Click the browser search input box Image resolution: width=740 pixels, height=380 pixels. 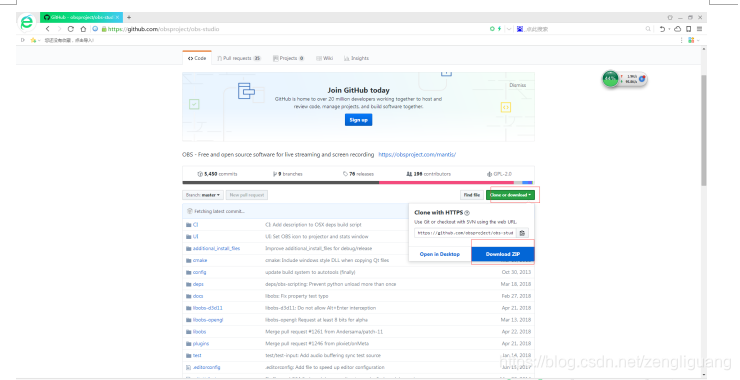click(584, 29)
